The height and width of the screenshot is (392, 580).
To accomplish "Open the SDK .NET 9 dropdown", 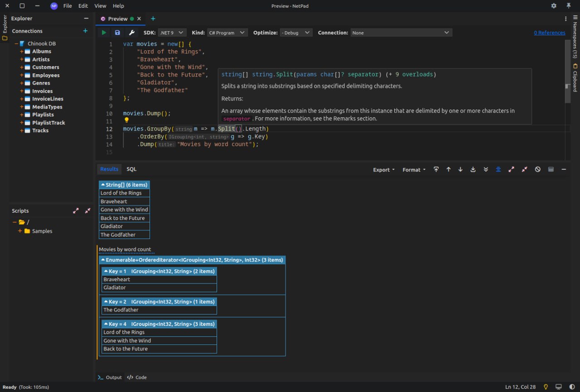I will 172,33.
